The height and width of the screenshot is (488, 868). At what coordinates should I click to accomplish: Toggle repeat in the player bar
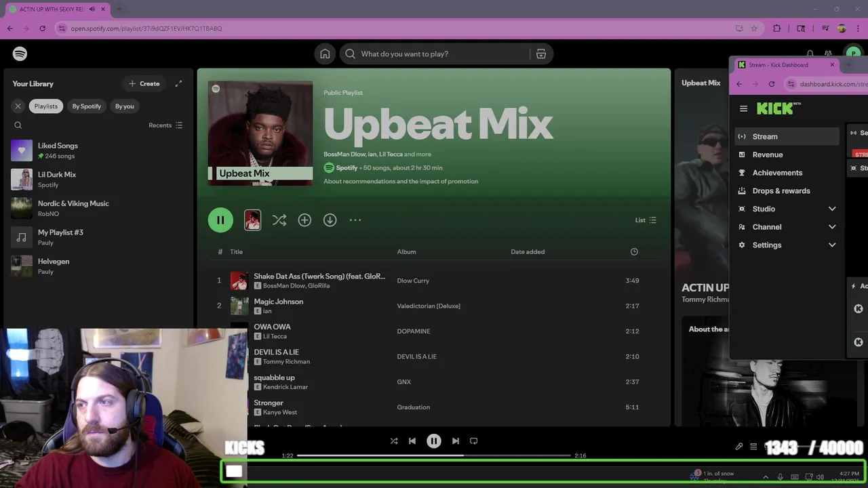(x=474, y=441)
